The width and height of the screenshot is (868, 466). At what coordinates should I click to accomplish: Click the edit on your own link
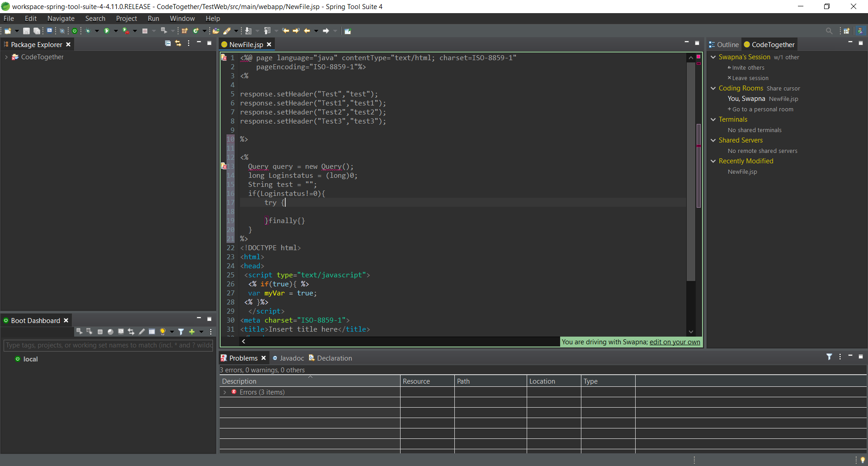tap(675, 342)
